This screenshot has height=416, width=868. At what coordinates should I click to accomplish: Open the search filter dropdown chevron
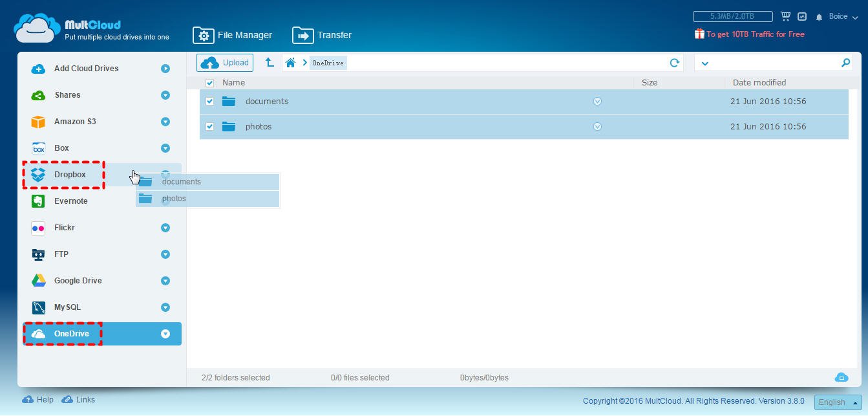coord(705,63)
